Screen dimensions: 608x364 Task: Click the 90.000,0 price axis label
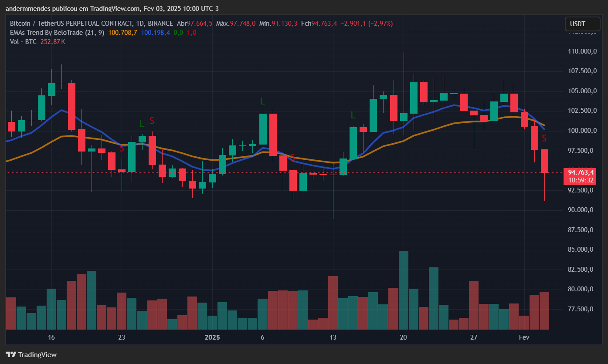click(x=581, y=210)
